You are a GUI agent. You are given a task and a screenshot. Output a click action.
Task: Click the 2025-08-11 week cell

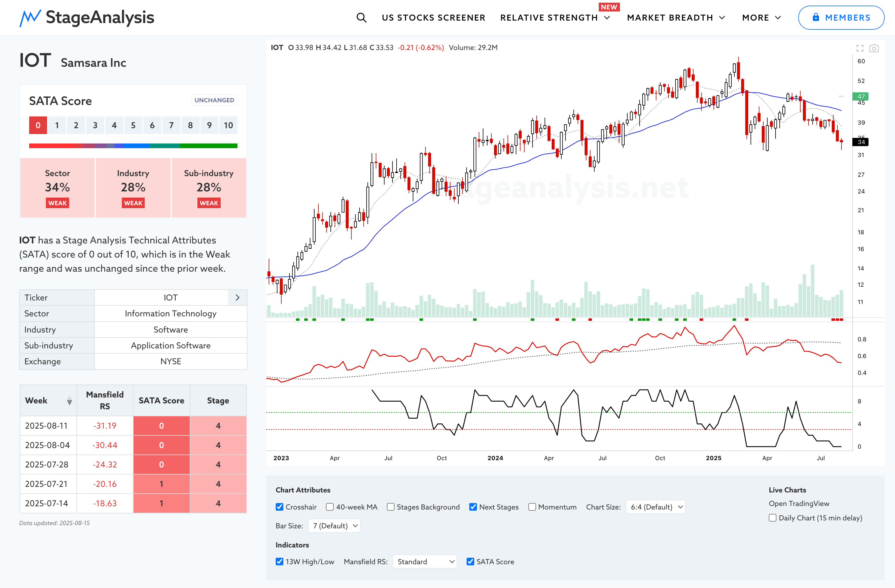(48, 426)
